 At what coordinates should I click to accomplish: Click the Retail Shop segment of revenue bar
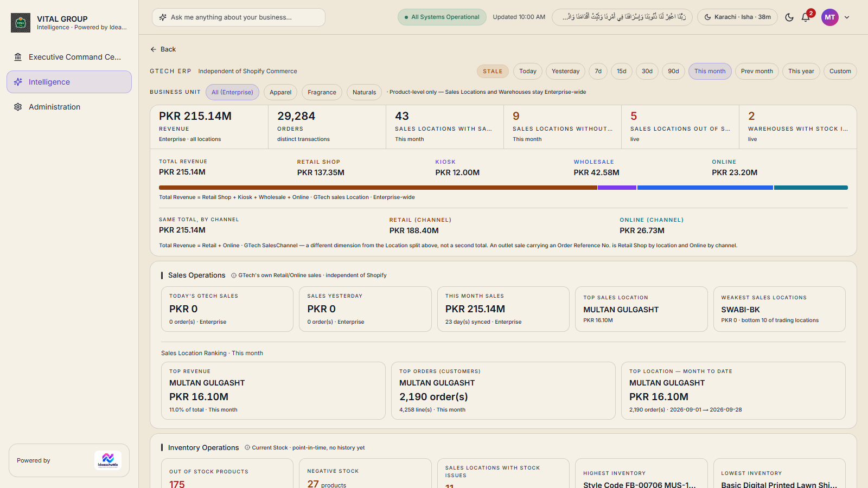click(378, 188)
